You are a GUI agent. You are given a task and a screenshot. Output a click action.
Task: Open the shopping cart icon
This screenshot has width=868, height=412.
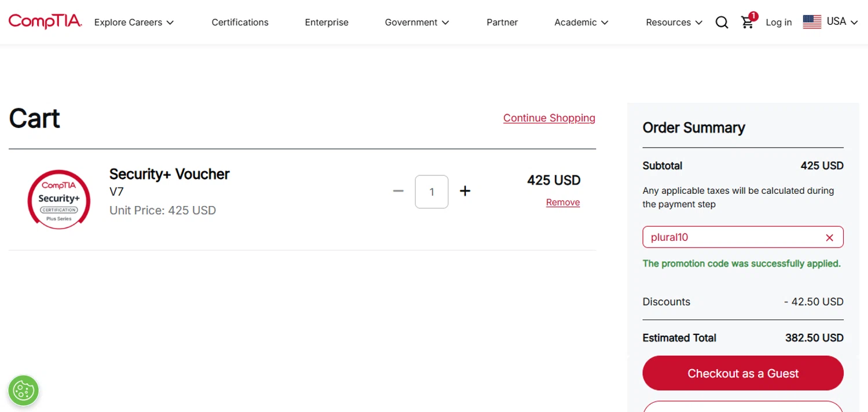[x=748, y=21]
